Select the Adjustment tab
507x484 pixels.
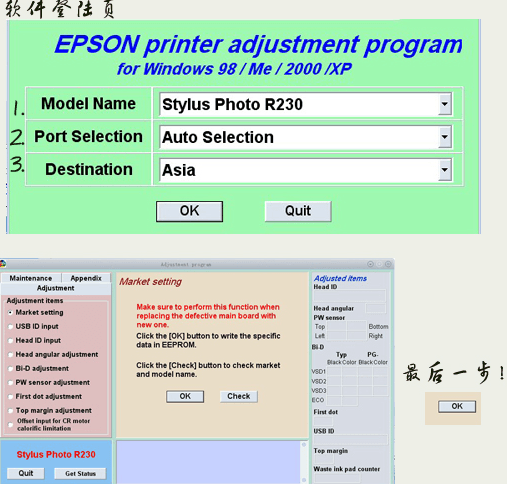point(56,288)
